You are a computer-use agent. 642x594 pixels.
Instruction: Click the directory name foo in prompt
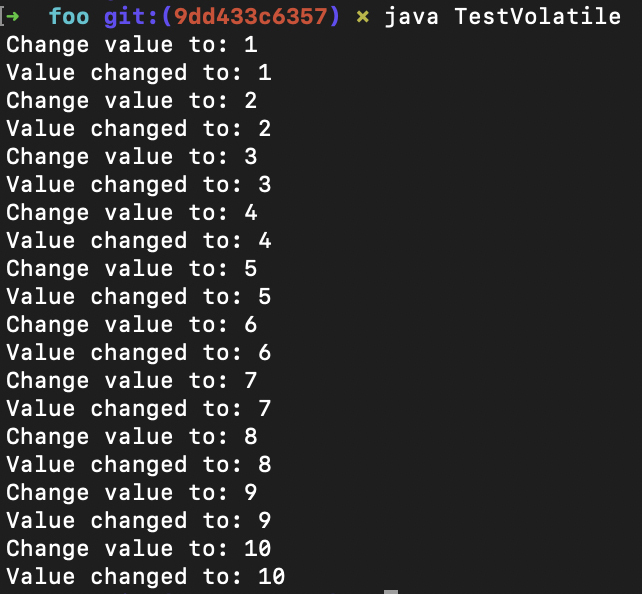click(68, 17)
